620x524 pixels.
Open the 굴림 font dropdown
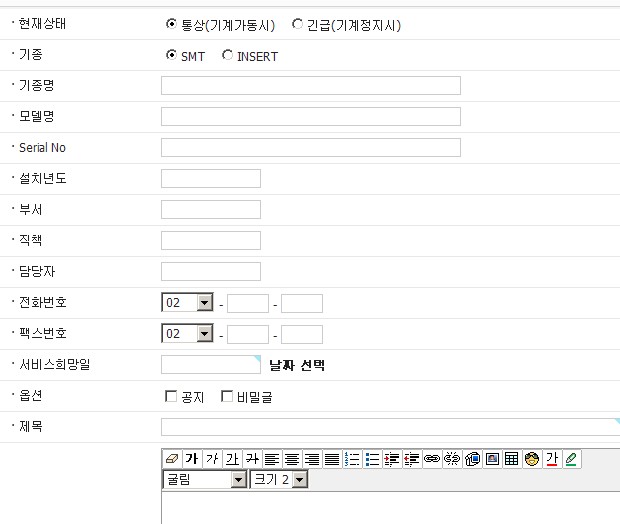238,480
